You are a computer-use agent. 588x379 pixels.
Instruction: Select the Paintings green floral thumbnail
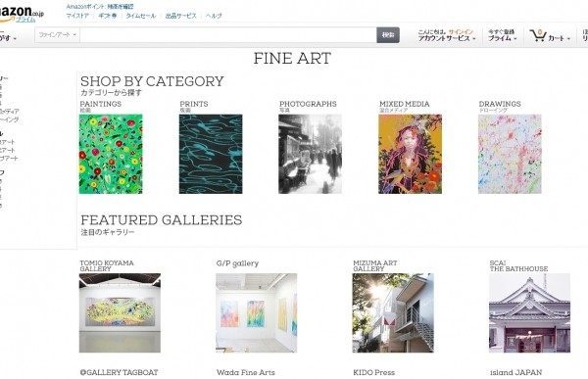coord(111,154)
